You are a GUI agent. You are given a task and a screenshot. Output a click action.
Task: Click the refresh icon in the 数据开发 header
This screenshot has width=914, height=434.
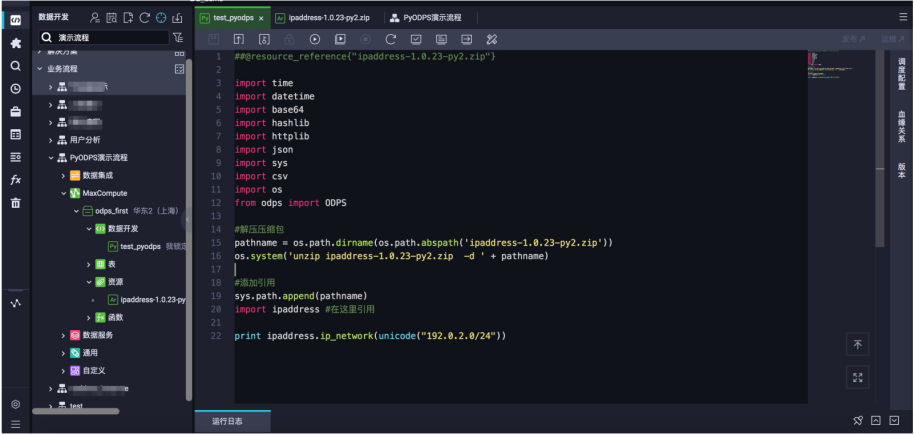click(x=144, y=18)
